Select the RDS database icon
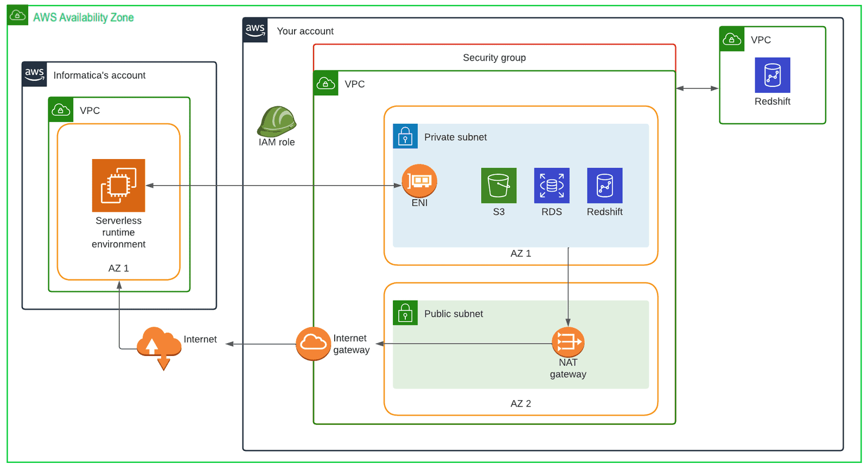Screen dimensions: 868x470 [x=552, y=186]
